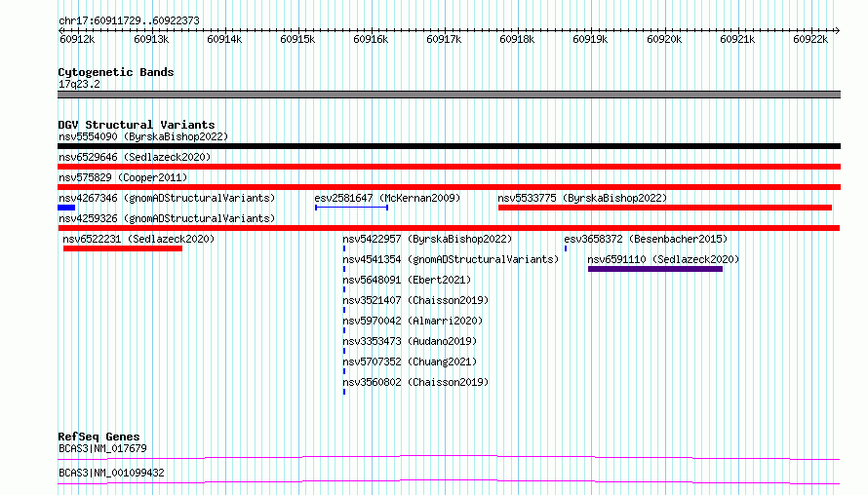This screenshot has height=495, width=868.
Task: Open the DGV Structural Variants track heading
Action: coord(137,125)
